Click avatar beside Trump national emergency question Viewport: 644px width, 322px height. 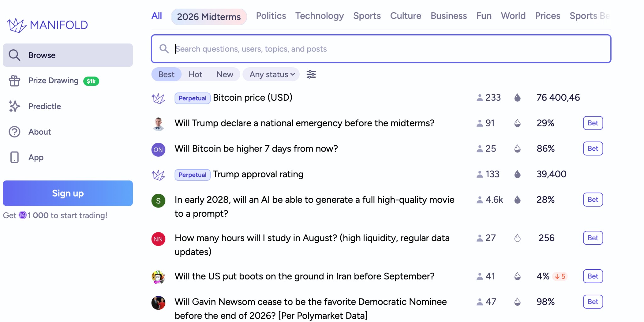[158, 124]
